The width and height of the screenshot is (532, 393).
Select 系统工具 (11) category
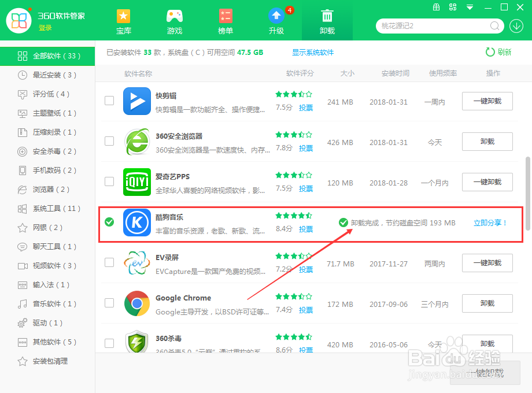(x=47, y=209)
